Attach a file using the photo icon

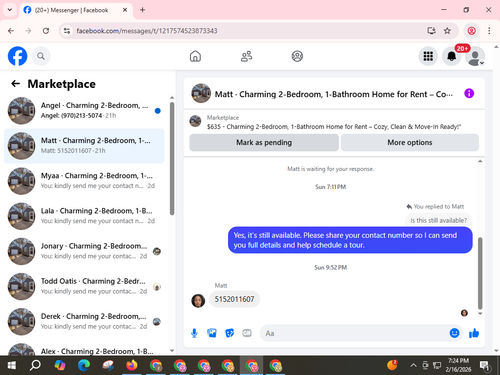212,333
